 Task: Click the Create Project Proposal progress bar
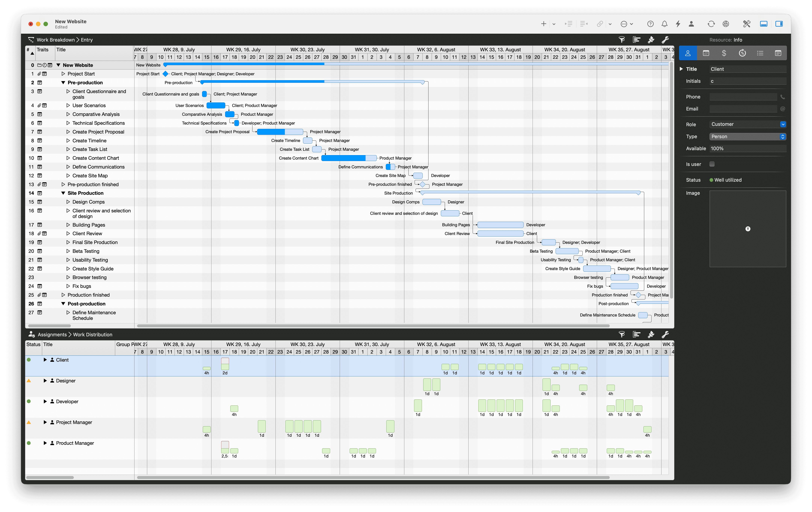pyautogui.click(x=280, y=132)
